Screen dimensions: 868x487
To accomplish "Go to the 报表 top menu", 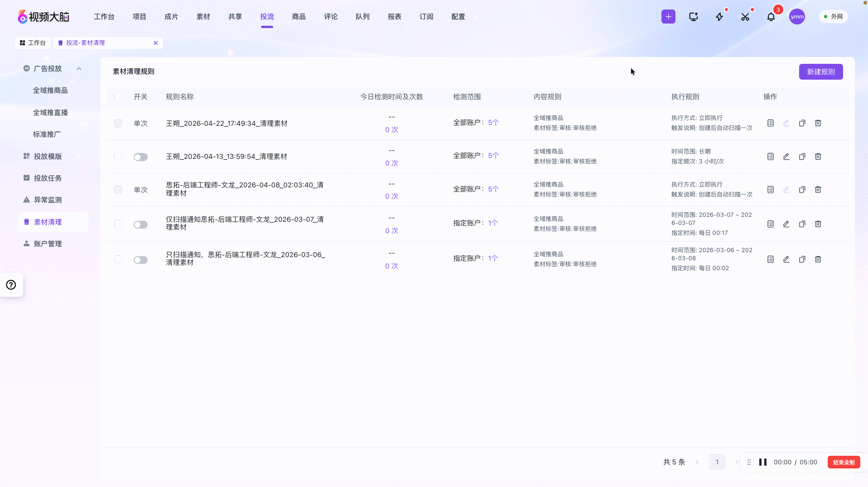I will click(x=394, y=17).
